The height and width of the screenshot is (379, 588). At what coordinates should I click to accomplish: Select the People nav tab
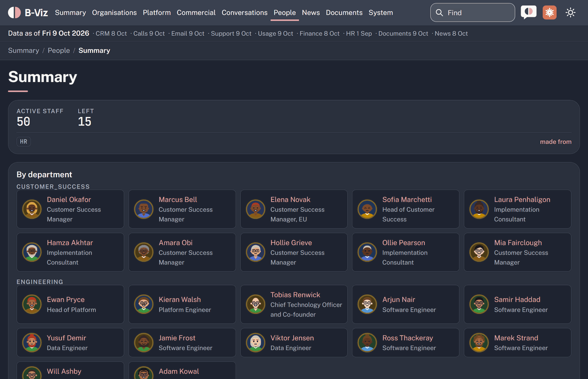coord(285,12)
